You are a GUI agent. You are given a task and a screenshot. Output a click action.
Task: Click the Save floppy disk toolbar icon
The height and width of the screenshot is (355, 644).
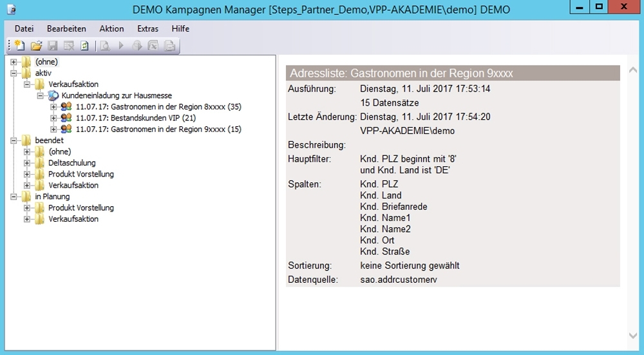[53, 46]
